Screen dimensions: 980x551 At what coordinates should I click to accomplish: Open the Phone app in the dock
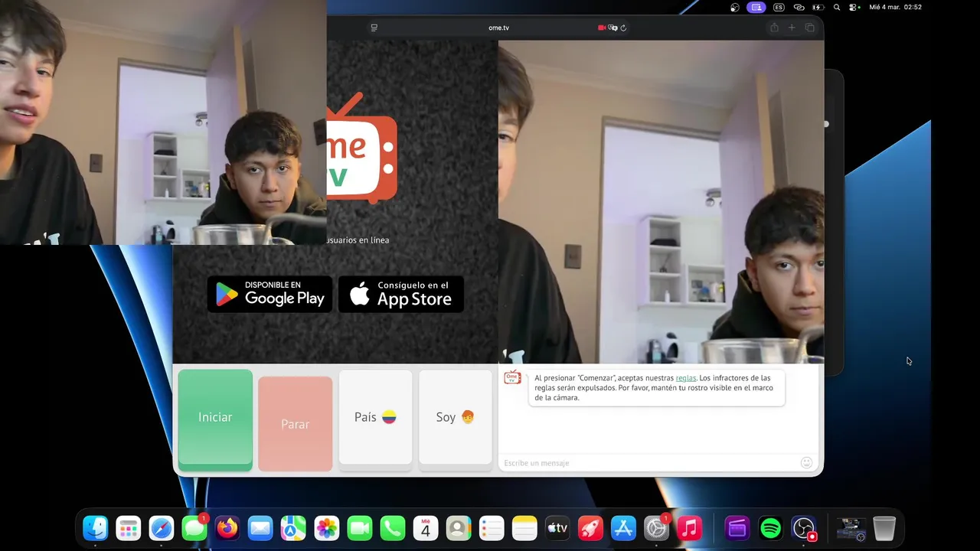[393, 528]
